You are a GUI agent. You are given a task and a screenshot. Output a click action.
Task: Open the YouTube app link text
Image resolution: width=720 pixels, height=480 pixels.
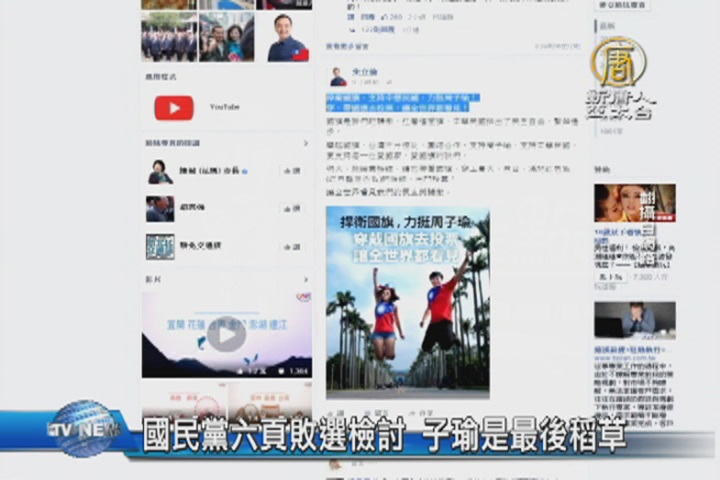[x=224, y=108]
